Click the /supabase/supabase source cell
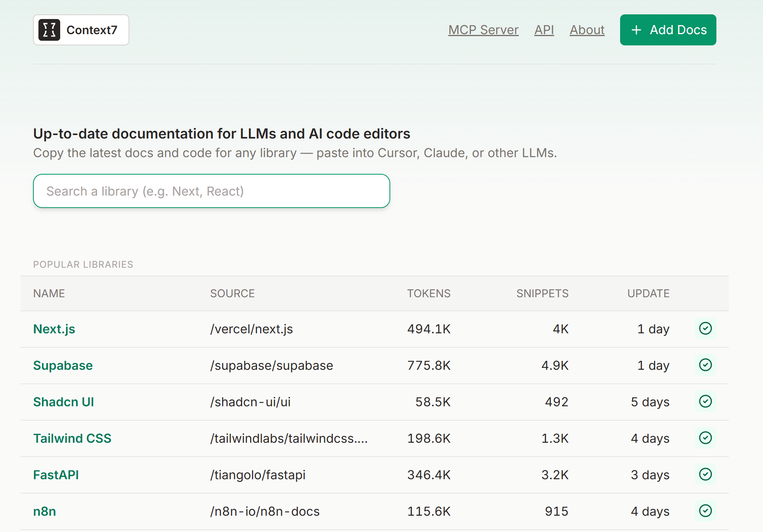The image size is (763, 532). [272, 366]
